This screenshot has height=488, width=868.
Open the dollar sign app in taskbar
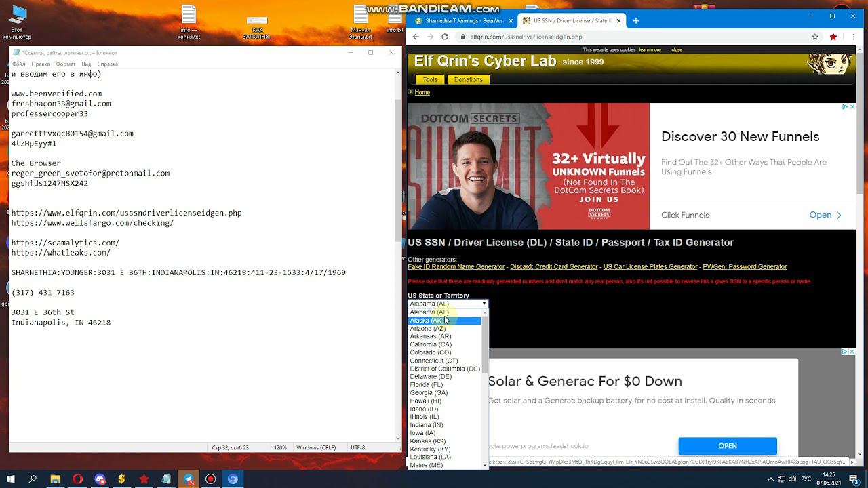(122, 479)
